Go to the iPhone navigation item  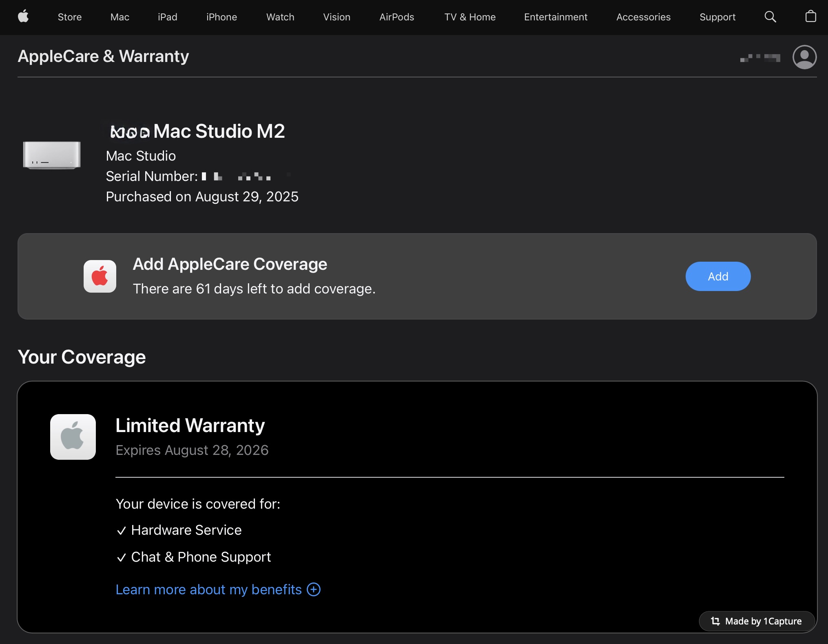coord(221,17)
